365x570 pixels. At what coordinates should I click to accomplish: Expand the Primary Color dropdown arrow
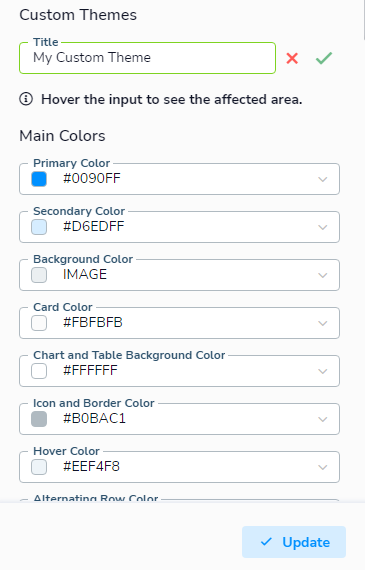click(x=322, y=179)
